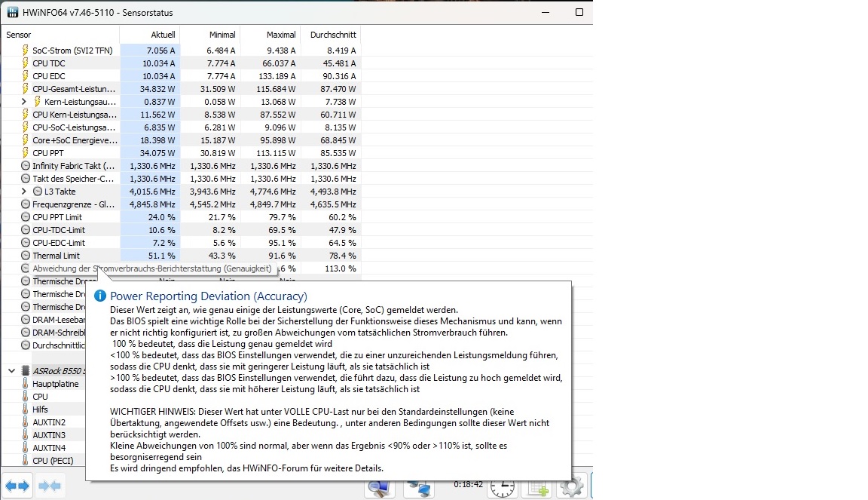Click the minimum value 0.058 W
Viewport: 868px width, 500px height.
[219, 102]
